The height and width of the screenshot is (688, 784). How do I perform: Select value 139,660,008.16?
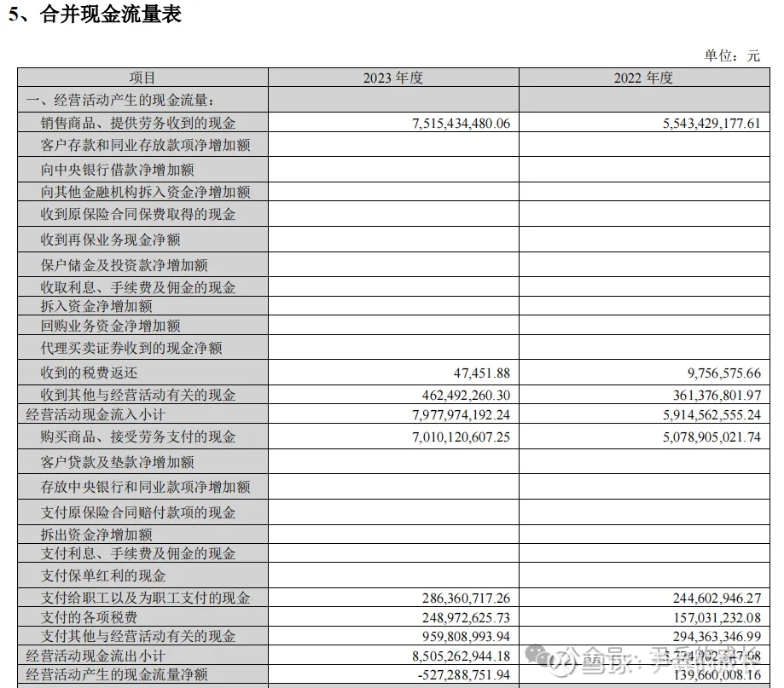click(717, 675)
